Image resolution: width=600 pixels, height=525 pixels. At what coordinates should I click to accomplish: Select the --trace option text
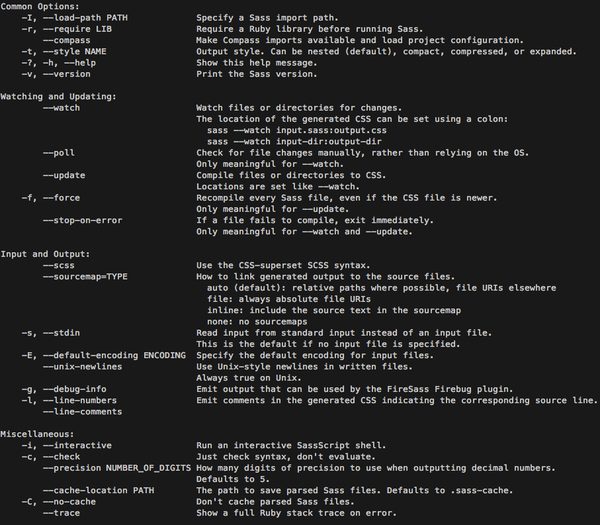(x=61, y=514)
